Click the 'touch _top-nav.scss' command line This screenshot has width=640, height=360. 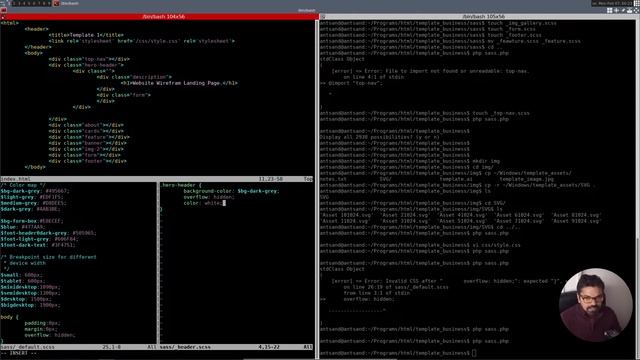tap(425, 113)
